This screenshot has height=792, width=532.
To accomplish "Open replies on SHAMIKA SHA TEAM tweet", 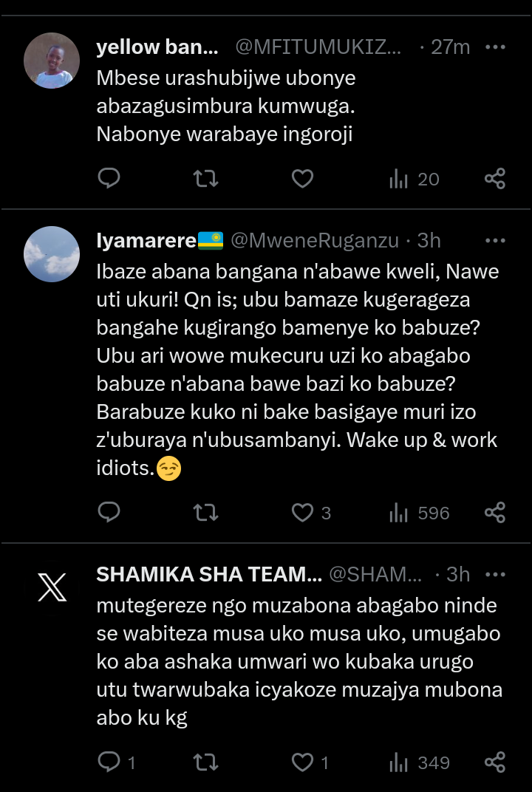I will click(109, 762).
